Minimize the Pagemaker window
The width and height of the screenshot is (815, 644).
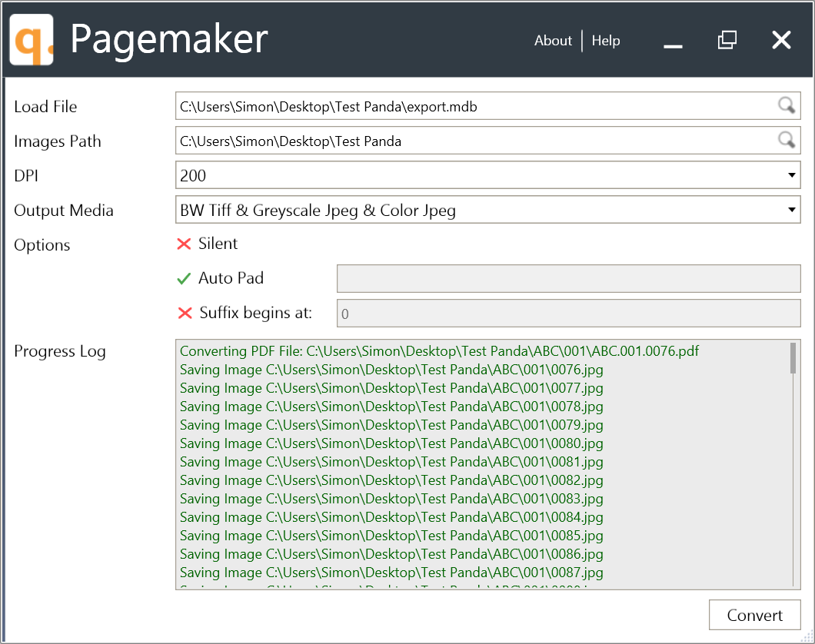click(x=673, y=45)
